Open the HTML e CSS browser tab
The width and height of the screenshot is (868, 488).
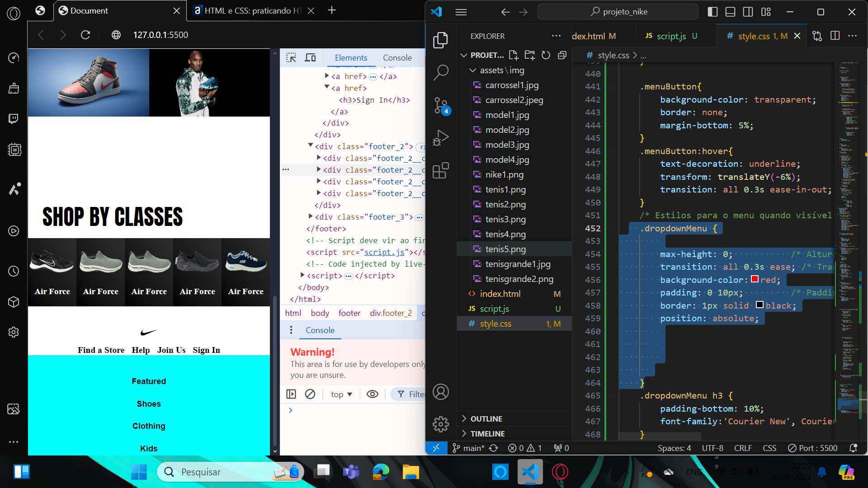click(253, 10)
